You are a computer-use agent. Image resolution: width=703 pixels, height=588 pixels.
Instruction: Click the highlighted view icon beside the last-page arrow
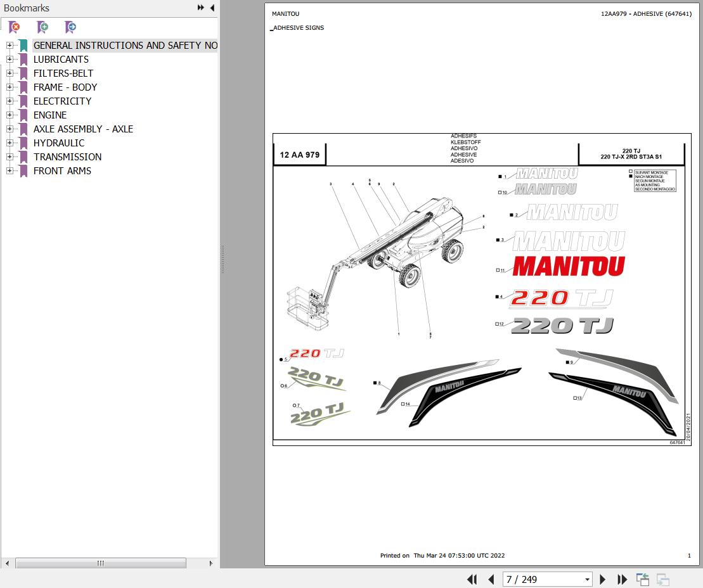[643, 580]
